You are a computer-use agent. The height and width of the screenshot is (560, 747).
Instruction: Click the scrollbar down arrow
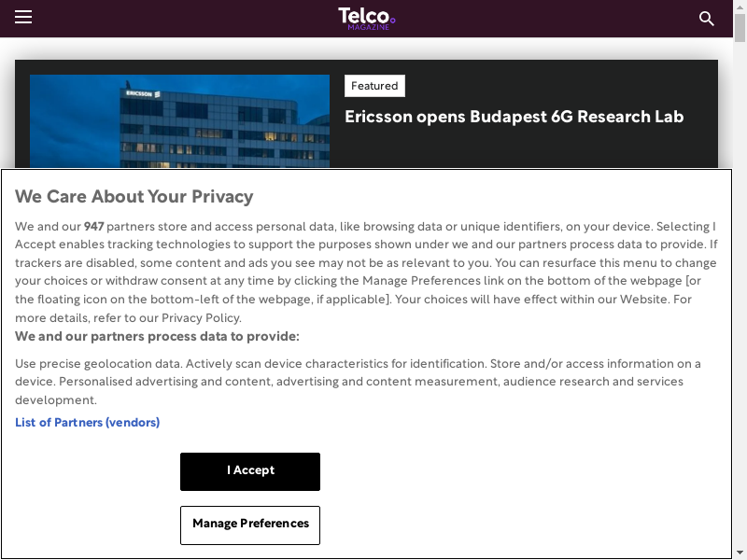(x=740, y=553)
